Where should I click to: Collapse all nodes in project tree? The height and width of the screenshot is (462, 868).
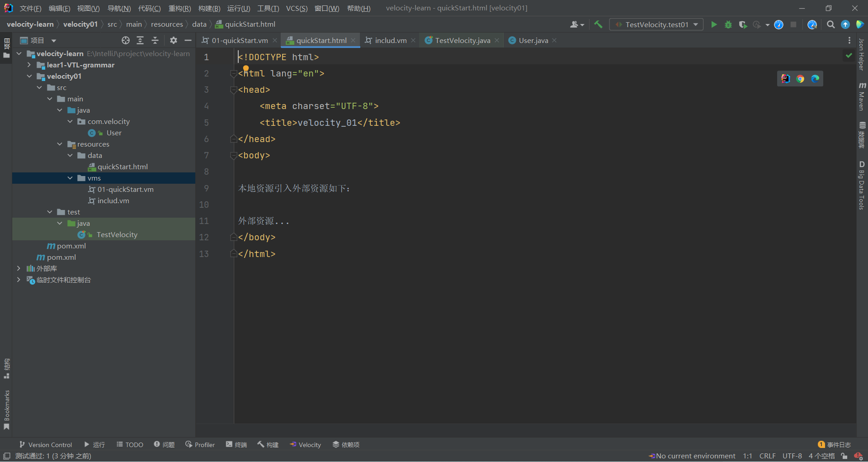(x=155, y=40)
